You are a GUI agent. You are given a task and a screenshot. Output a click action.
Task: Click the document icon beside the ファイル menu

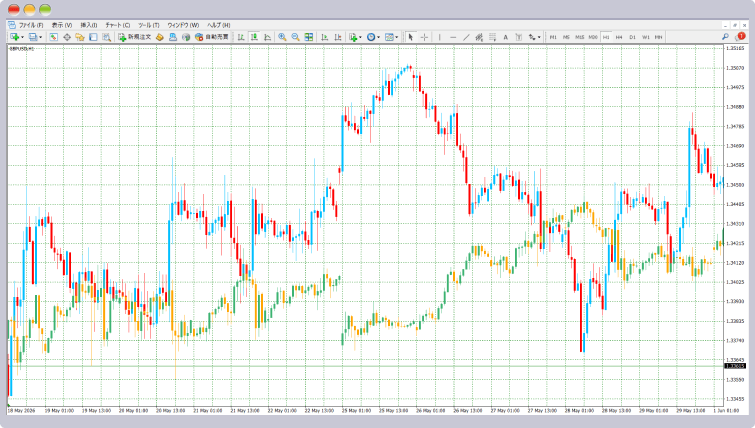12,25
